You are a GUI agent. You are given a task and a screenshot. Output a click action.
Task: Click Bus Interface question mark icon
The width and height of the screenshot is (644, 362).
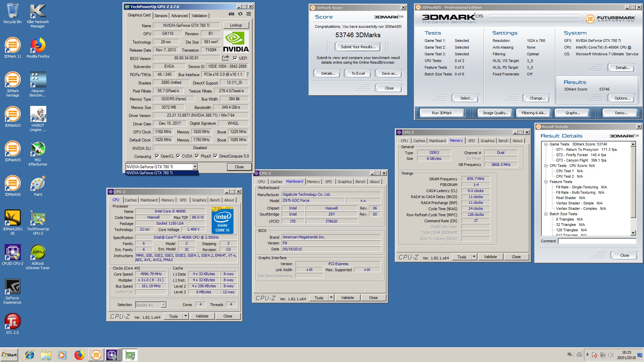[248, 74]
